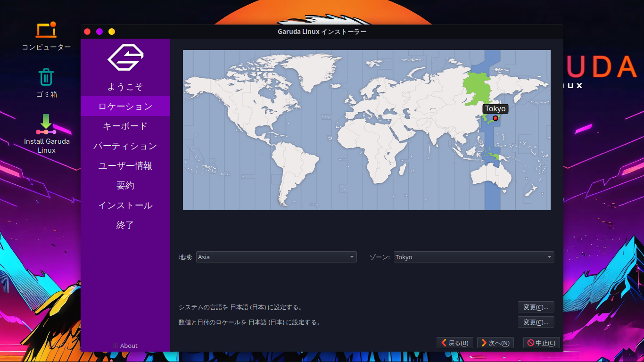
Task: Click 変更 button for system language
Action: 536,307
